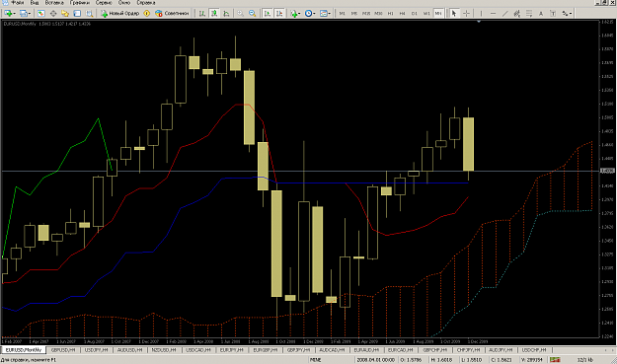
Task: Click the Indicators list icon
Action: [x=294, y=14]
